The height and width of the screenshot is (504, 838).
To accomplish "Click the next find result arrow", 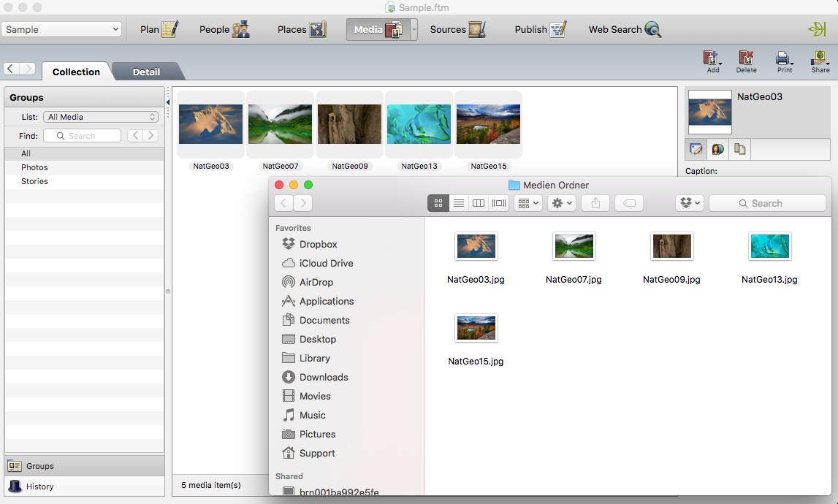I will (x=151, y=136).
